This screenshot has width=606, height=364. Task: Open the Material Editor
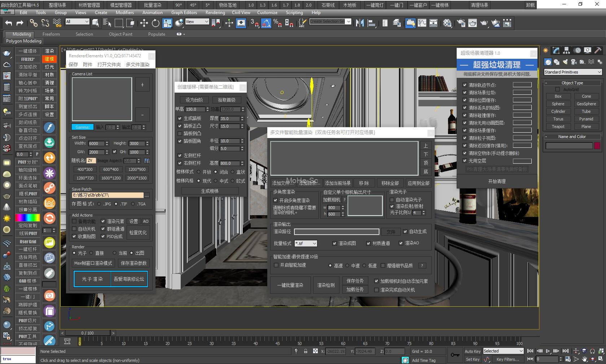447,23
